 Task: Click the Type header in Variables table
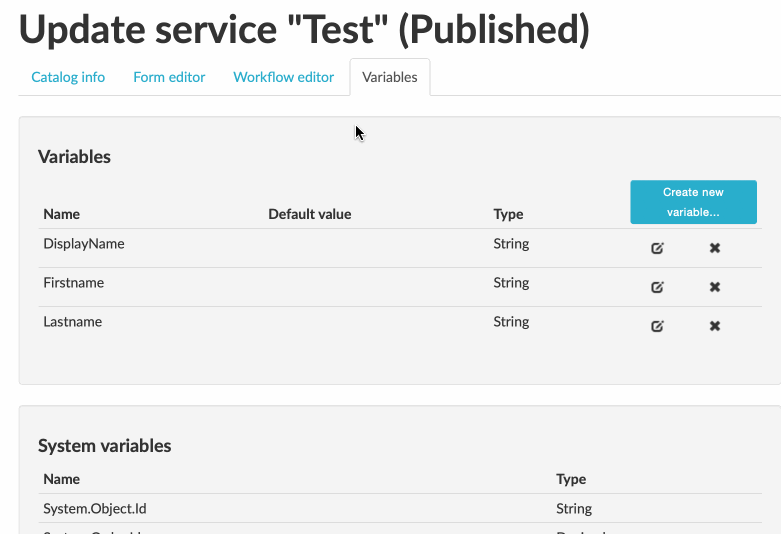(508, 214)
